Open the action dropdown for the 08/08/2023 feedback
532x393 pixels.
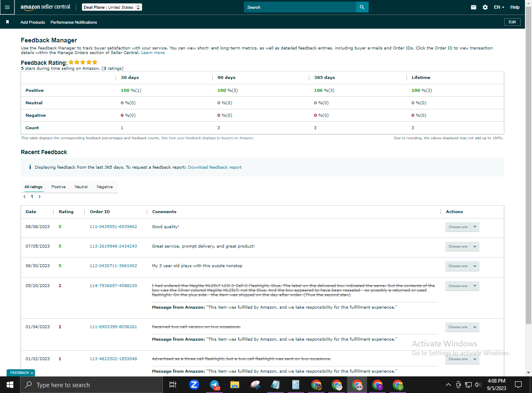(x=462, y=227)
